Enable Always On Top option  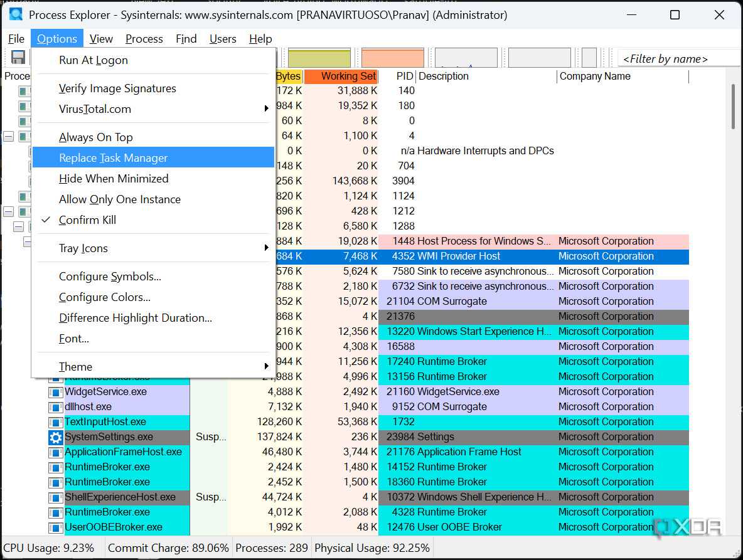point(153,137)
